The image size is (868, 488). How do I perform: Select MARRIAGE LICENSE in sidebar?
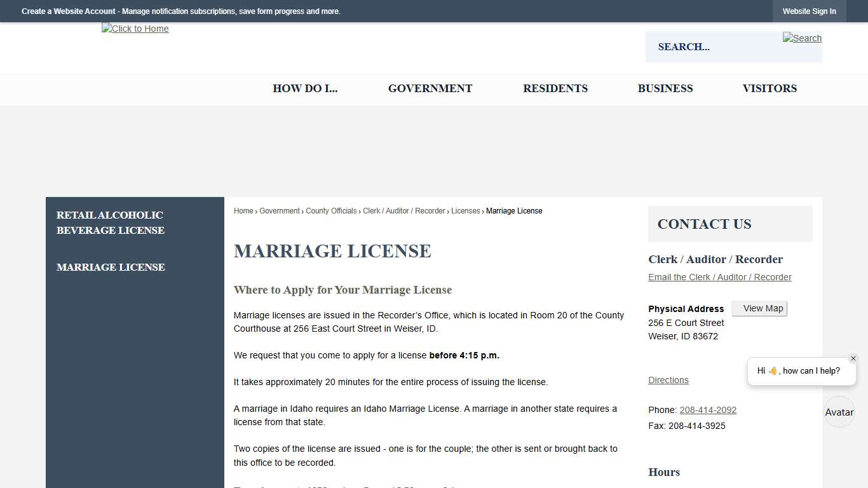coord(111,267)
